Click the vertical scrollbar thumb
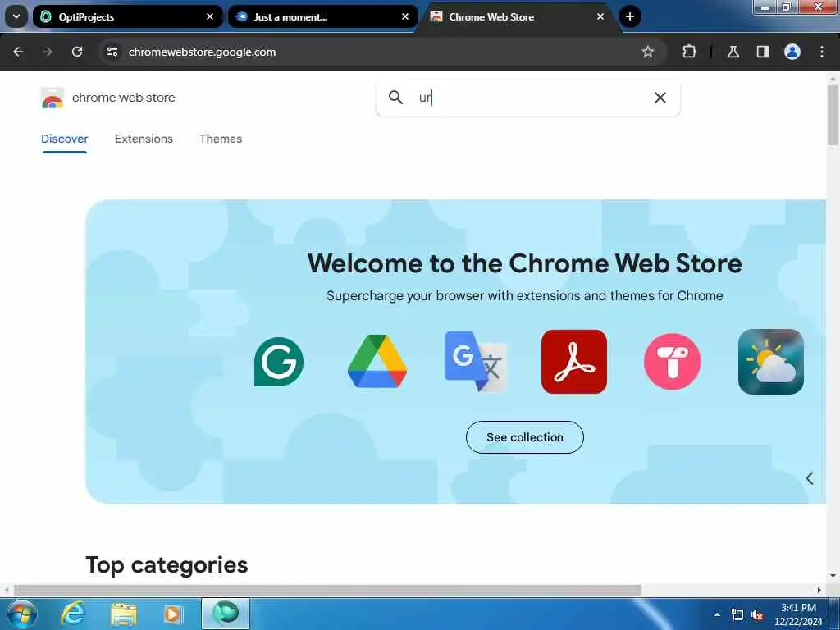The width and height of the screenshot is (840, 630). tap(833, 115)
